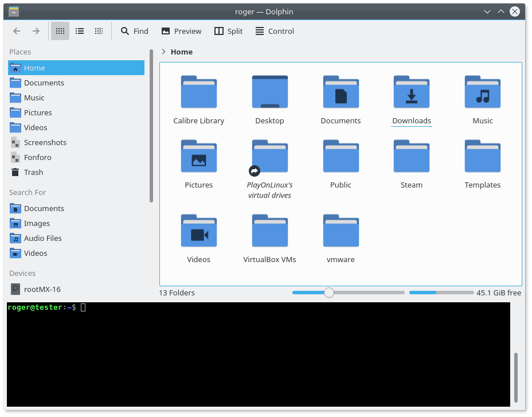Go to Screenshots in Places panel
This screenshot has height=417, width=532.
click(45, 142)
